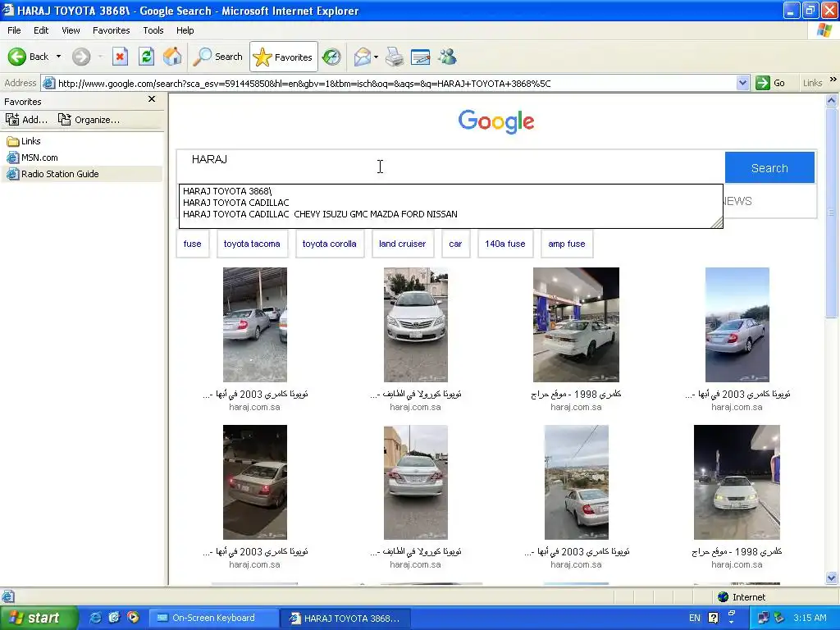The height and width of the screenshot is (630, 840).
Task: Click the status bar page icon
Action: [x=7, y=596]
